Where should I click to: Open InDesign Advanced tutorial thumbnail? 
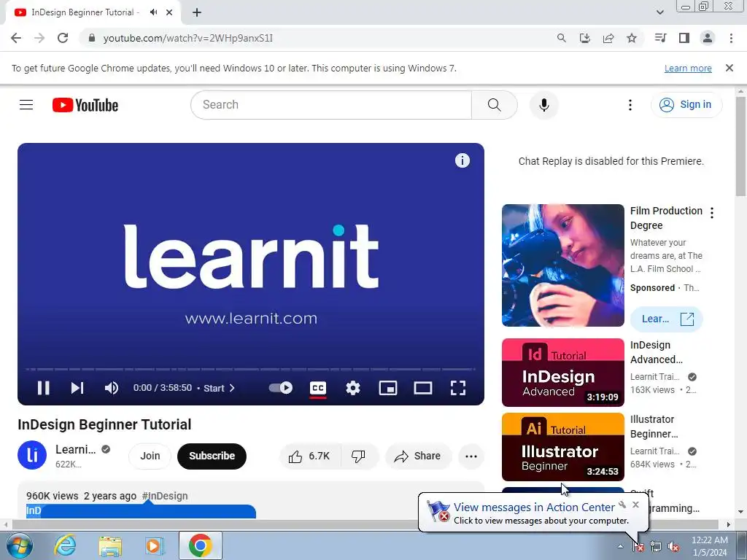tap(563, 373)
